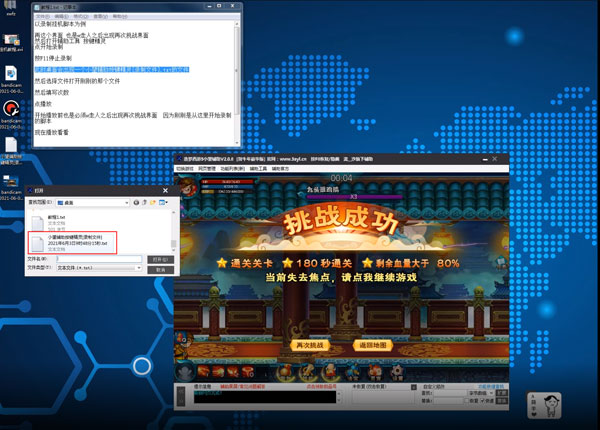Open the view menu icon in Open dialog

[x=163, y=202]
